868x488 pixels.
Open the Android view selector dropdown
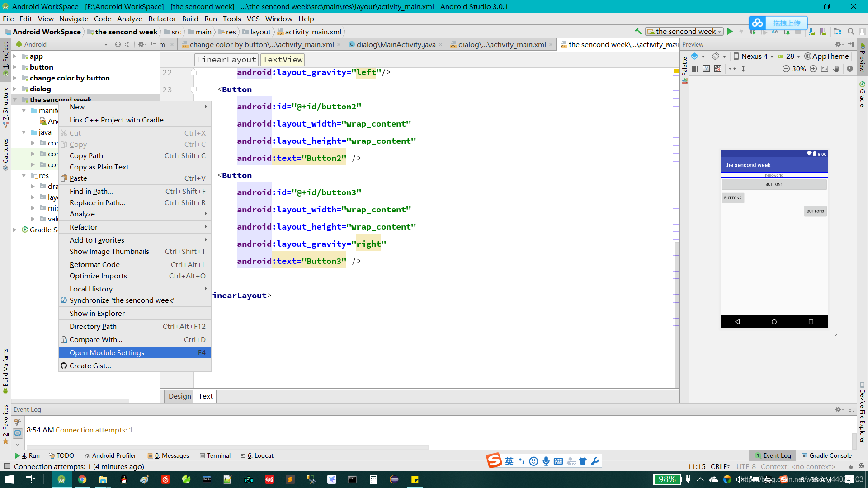tap(62, 44)
